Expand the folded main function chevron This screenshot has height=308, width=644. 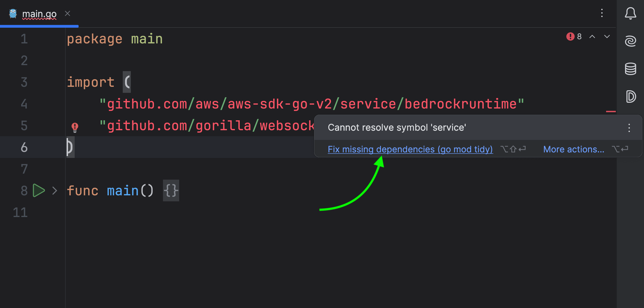55,191
